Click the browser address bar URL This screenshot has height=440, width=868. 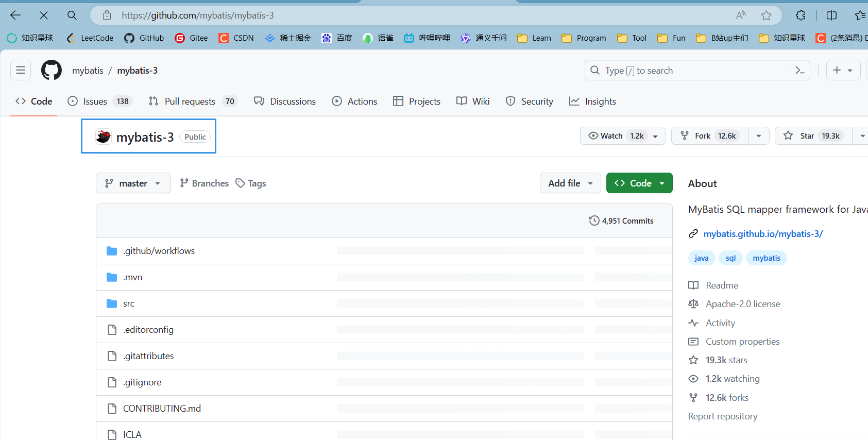tap(198, 15)
